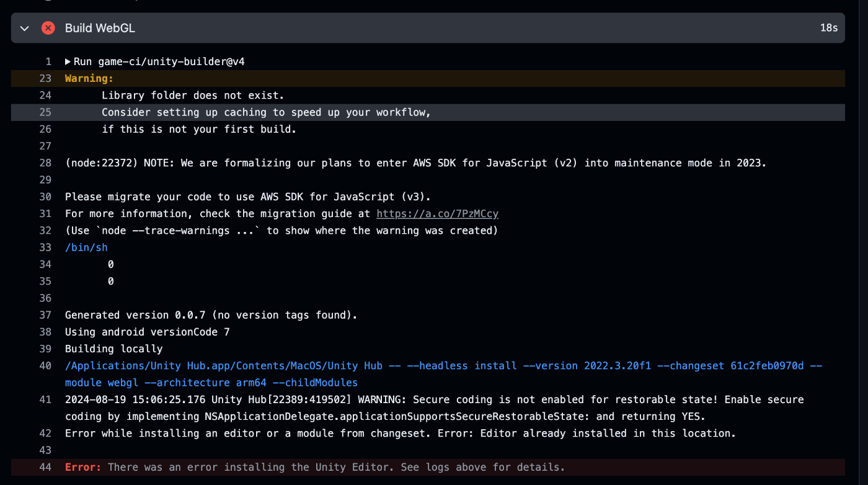The width and height of the screenshot is (868, 485).
Task: Click the AWS SDK maintenance mode note line
Action: pos(415,163)
